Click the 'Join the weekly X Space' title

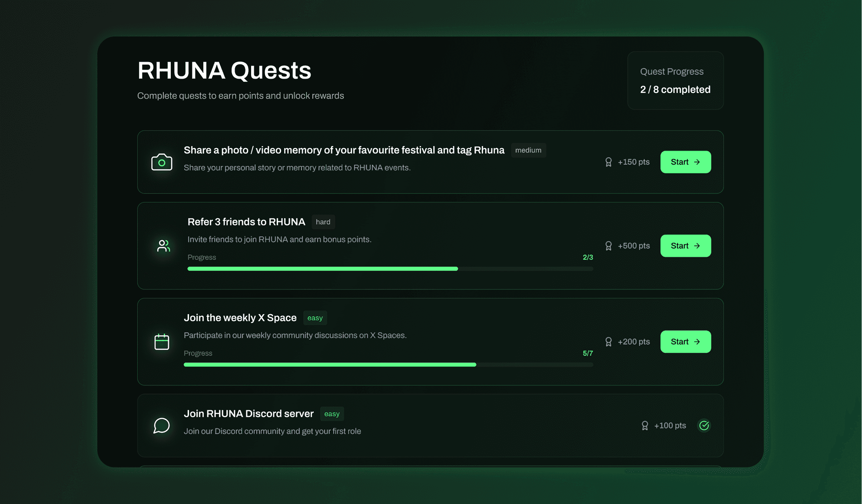[240, 318]
